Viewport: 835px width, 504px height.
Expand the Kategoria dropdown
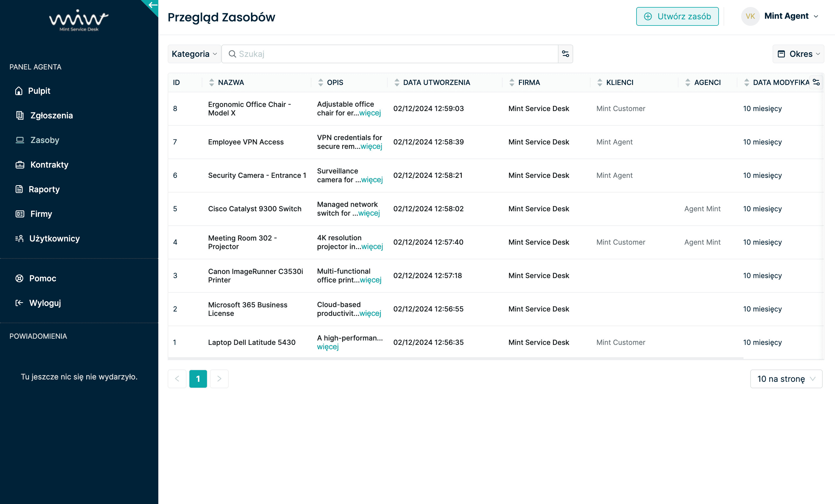pos(194,54)
